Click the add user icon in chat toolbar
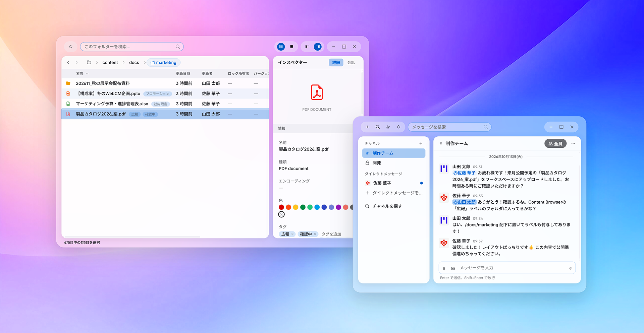The image size is (644, 333). pyautogui.click(x=388, y=127)
